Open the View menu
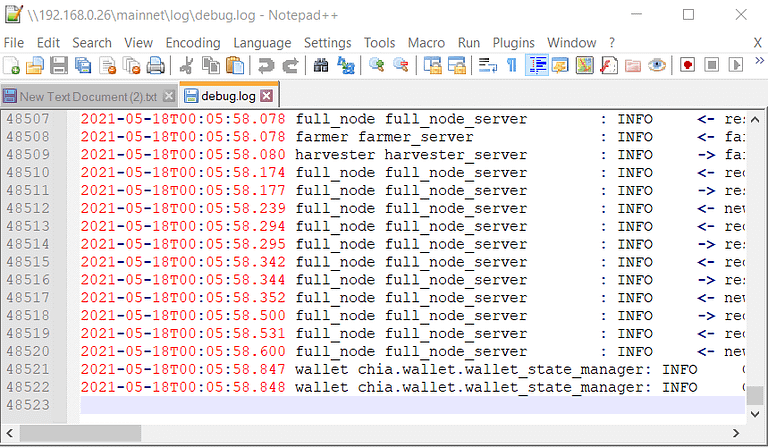768x448 pixels. pyautogui.click(x=139, y=43)
